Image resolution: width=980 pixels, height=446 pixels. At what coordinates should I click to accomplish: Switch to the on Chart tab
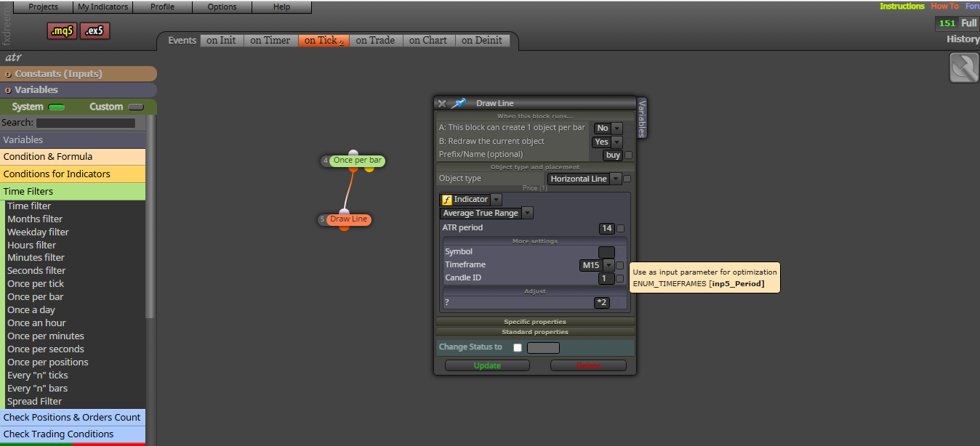pos(428,41)
